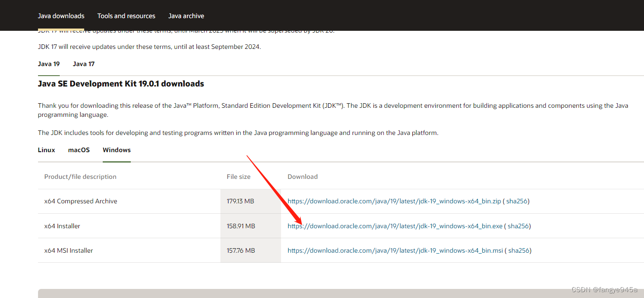Select the macOS platform tab
This screenshot has width=644, height=298.
click(79, 150)
